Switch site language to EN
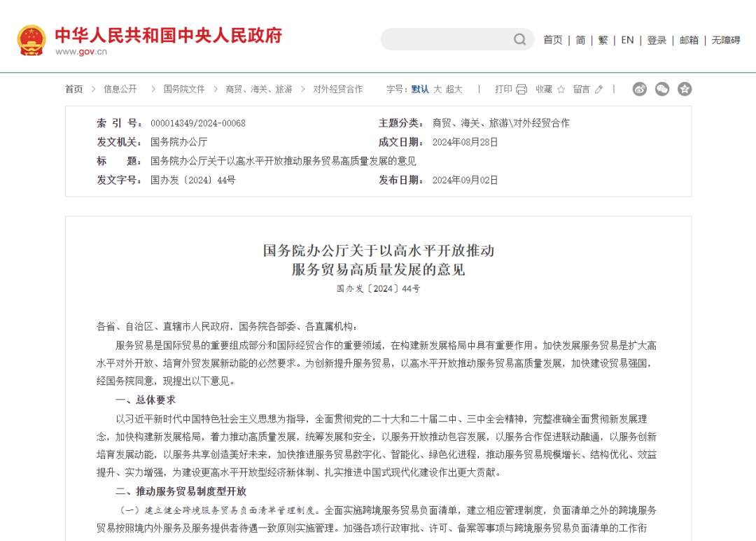 point(627,40)
